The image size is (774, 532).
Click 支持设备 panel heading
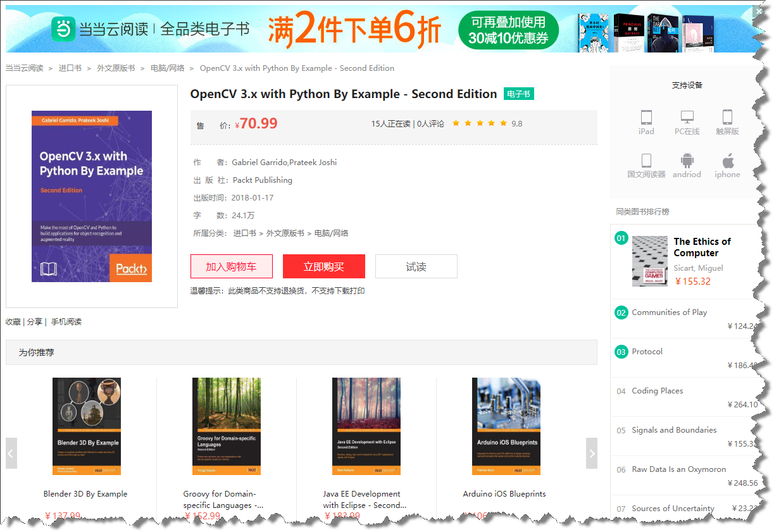point(687,85)
